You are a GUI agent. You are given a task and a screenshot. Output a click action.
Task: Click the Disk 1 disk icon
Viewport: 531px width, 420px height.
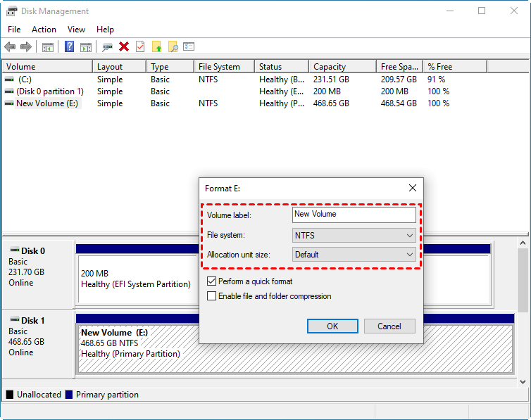coord(15,319)
